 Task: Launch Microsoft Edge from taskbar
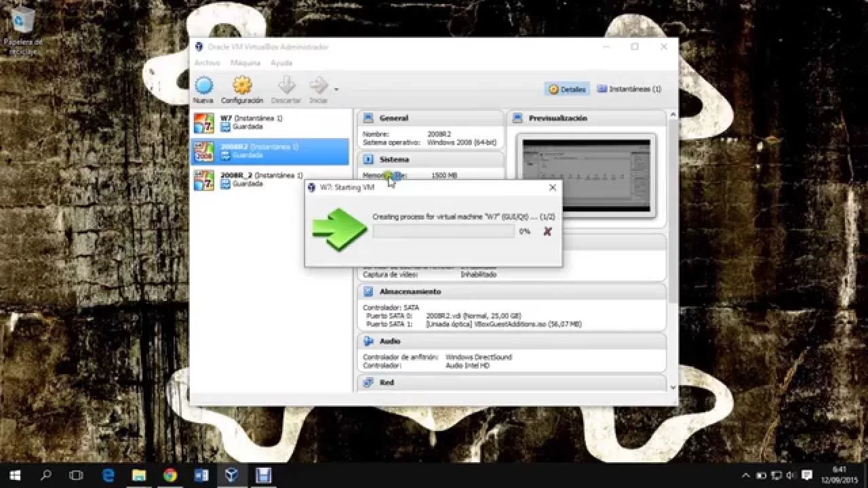(108, 475)
